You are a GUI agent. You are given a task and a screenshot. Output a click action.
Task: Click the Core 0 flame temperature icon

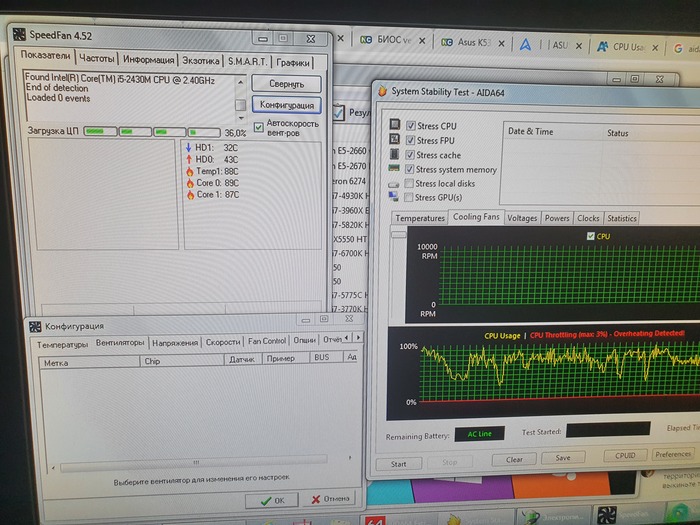189,183
